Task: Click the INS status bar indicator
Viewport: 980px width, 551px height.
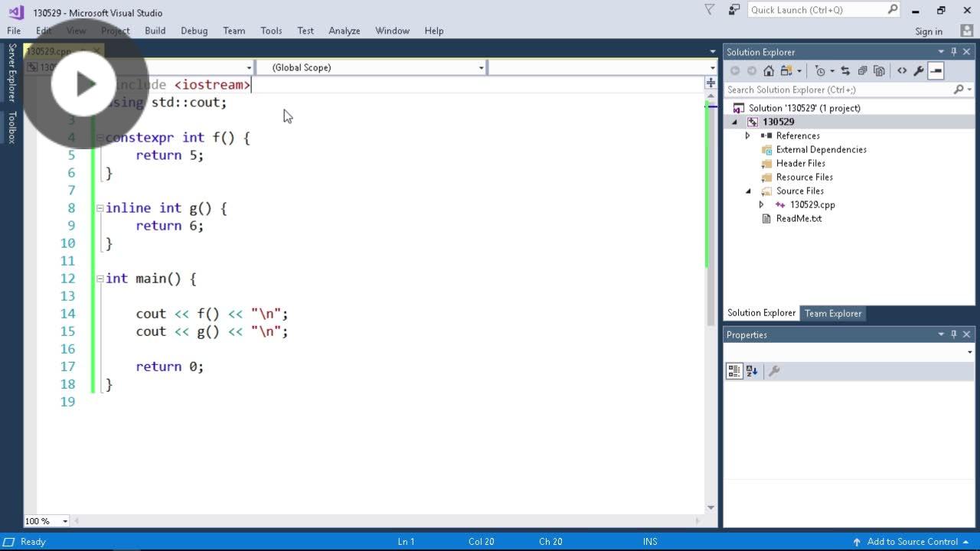Action: 650,541
